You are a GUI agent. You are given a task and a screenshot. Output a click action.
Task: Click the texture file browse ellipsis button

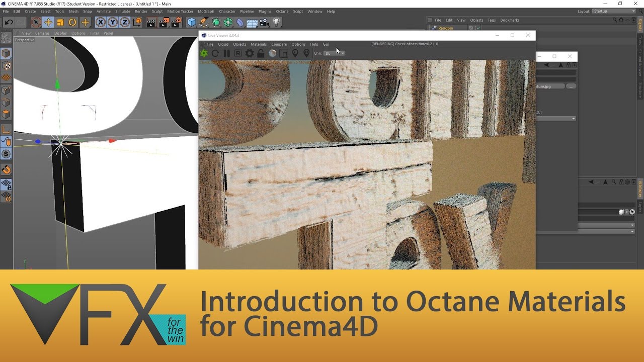click(x=571, y=86)
